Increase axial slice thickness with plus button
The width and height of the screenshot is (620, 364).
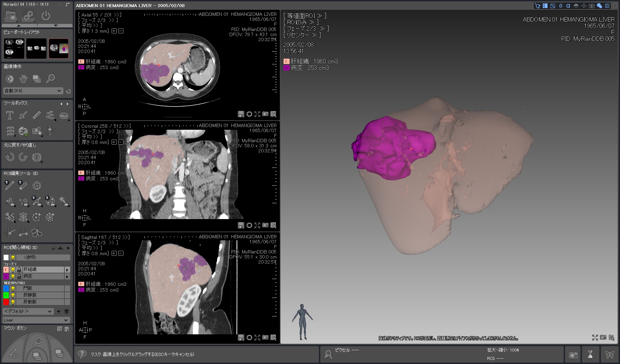[x=114, y=31]
